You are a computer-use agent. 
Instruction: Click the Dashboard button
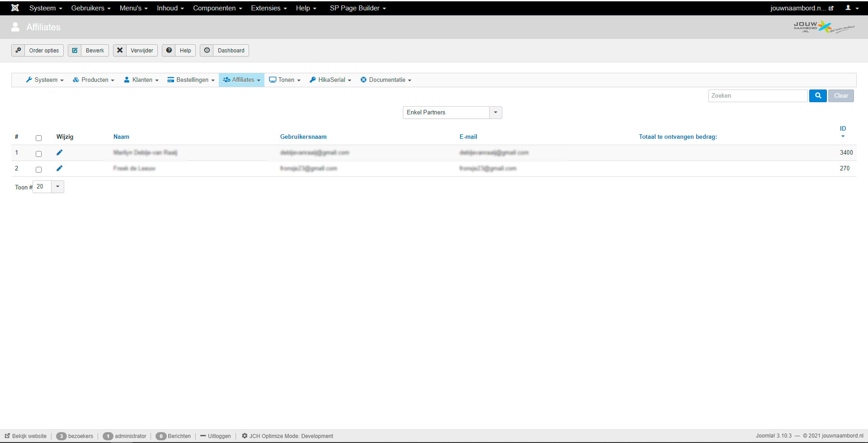pyautogui.click(x=224, y=50)
